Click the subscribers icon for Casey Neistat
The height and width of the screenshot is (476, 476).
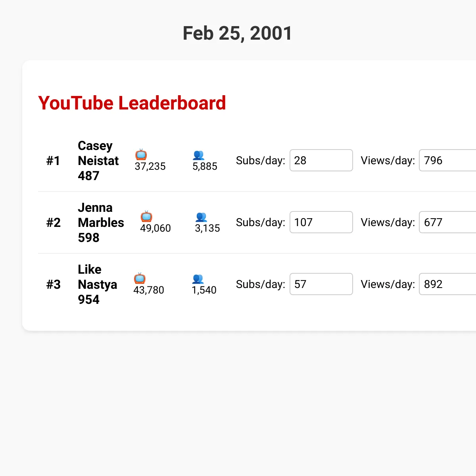click(198, 155)
